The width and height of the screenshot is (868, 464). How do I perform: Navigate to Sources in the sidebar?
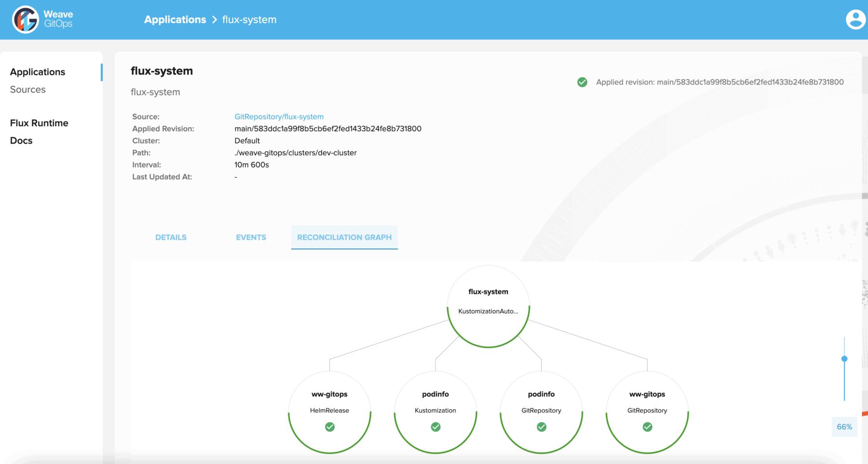pyautogui.click(x=27, y=89)
